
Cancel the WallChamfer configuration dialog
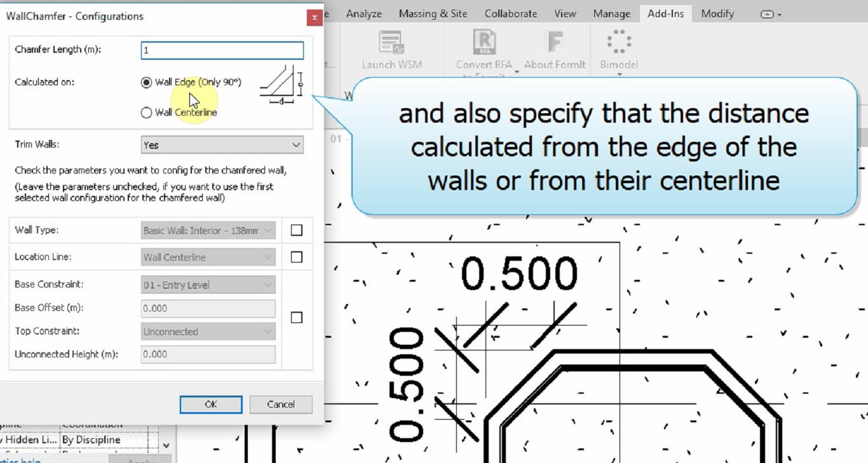pyautogui.click(x=281, y=404)
